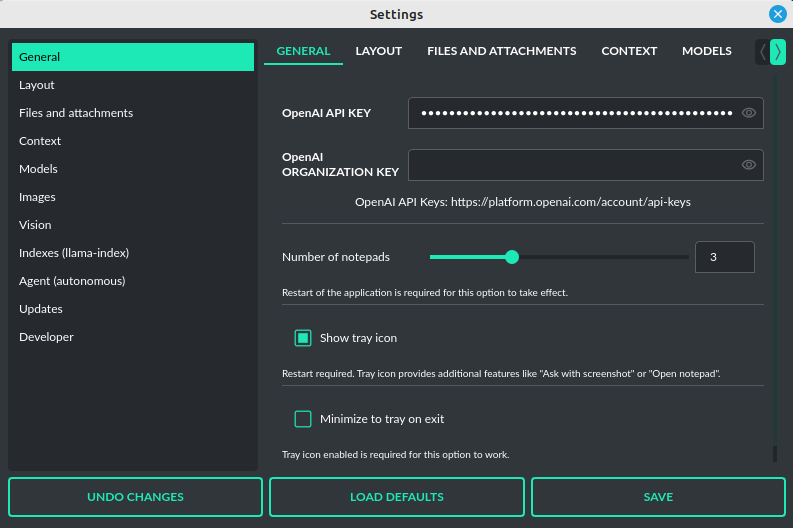
Task: Click Undo Changes button
Action: pos(135,497)
